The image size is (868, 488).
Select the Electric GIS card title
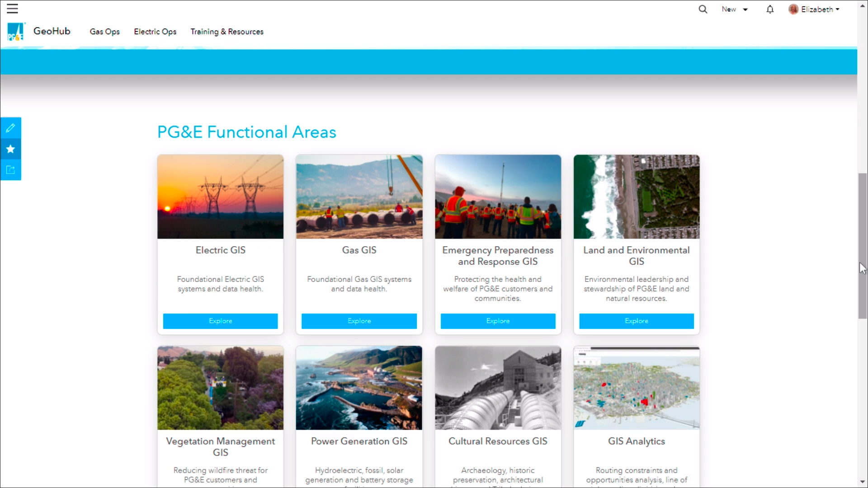221,250
